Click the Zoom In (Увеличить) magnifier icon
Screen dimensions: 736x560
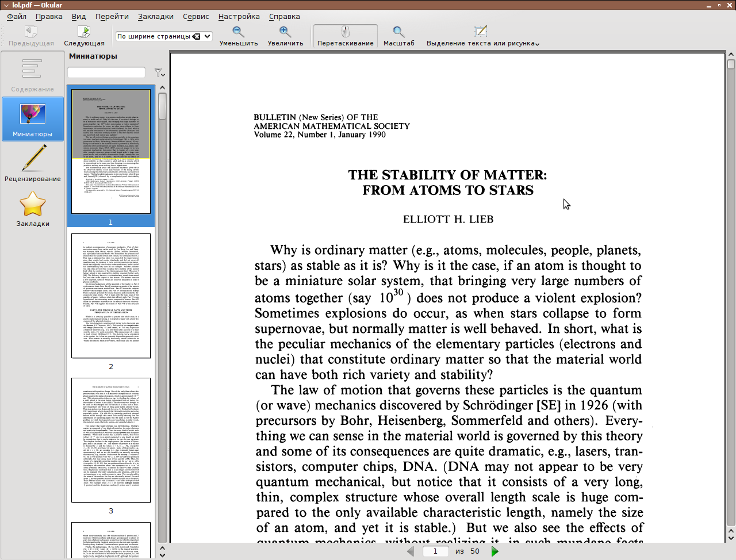coord(285,32)
